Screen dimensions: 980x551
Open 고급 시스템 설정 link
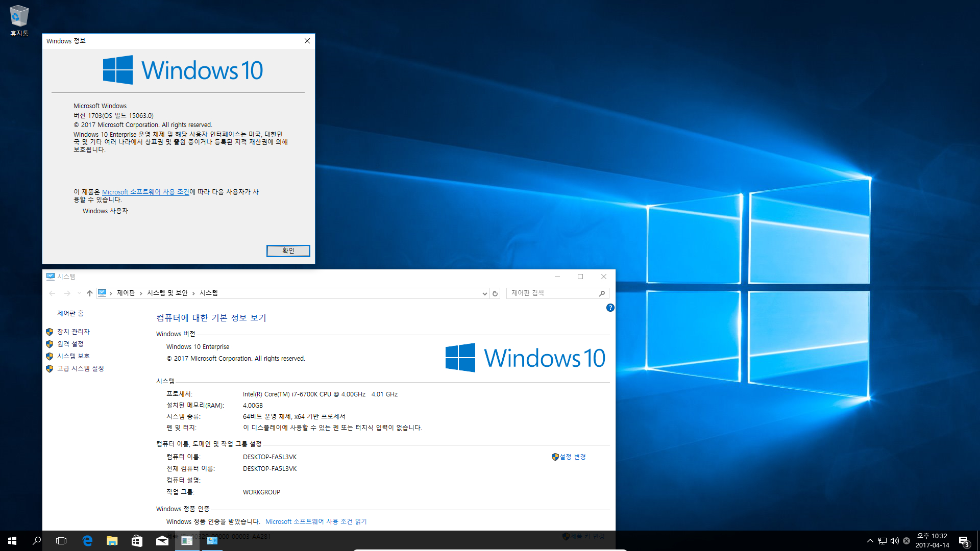pos(81,368)
